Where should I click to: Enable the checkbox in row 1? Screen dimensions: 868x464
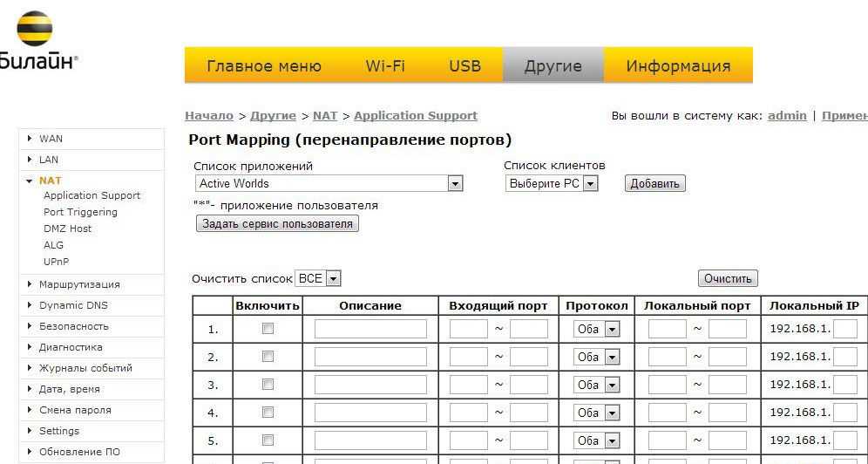268,329
